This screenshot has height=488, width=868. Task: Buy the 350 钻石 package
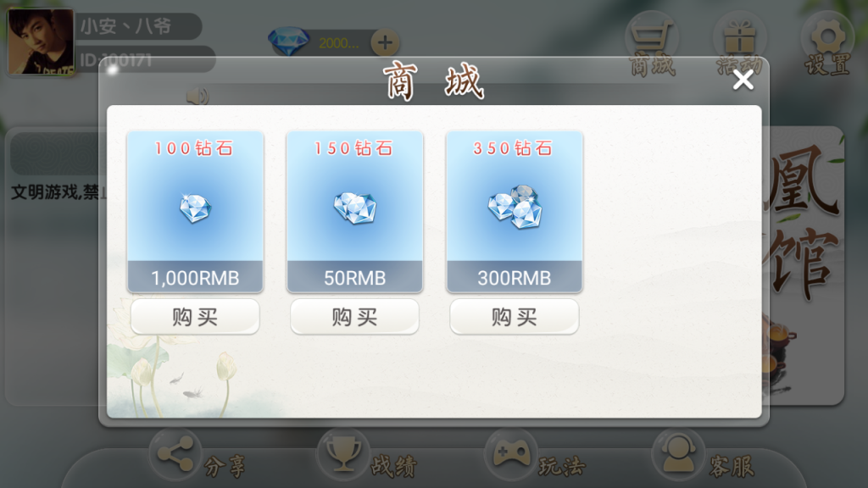514,317
